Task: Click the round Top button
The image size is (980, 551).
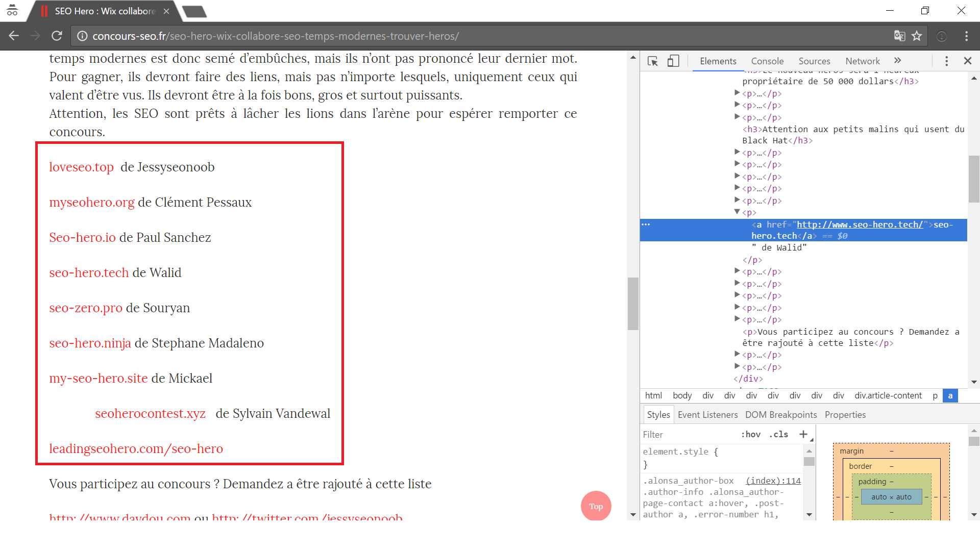Action: (596, 506)
